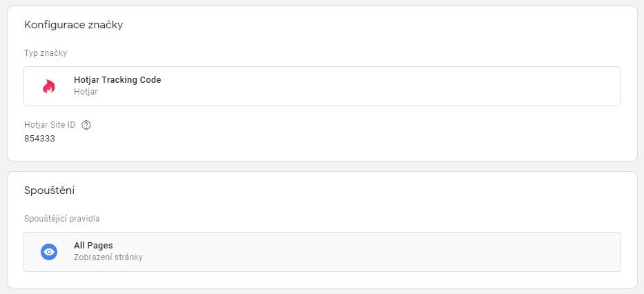The width and height of the screenshot is (644, 294).
Task: Open the help tooltip beside Hotjar Site ID
Action: (86, 125)
